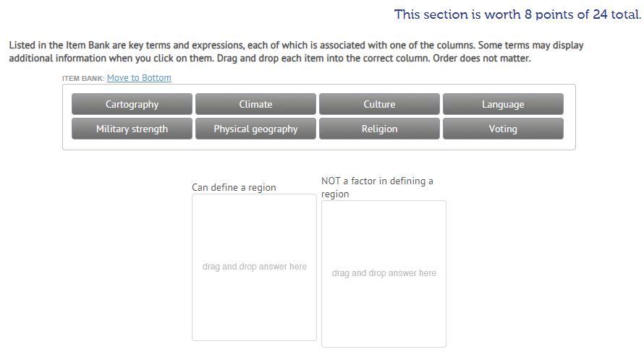Choose the Physical geography term
Viewport: 644px width, 357px height.
[255, 129]
